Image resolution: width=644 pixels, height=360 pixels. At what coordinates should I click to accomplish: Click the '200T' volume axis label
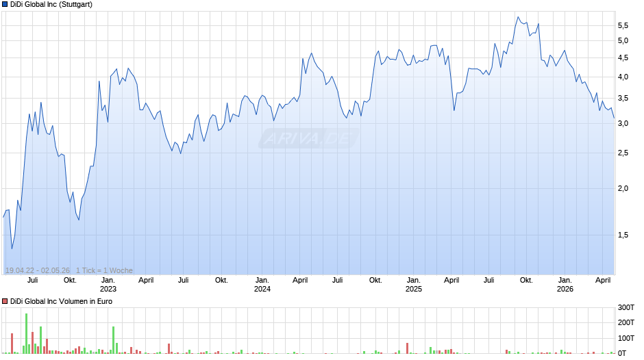(626, 322)
